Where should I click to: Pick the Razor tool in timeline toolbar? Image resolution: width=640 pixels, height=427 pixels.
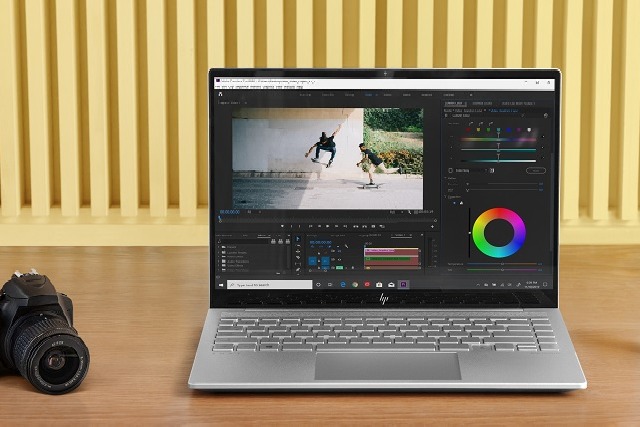297,259
